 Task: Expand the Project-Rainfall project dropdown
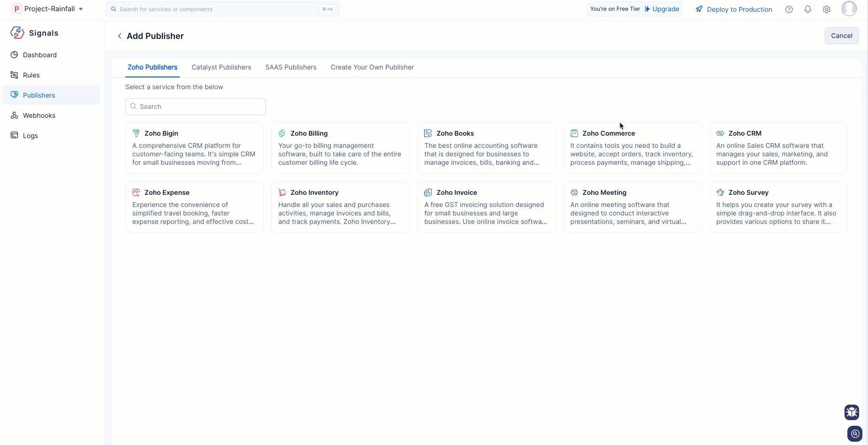pyautogui.click(x=81, y=9)
